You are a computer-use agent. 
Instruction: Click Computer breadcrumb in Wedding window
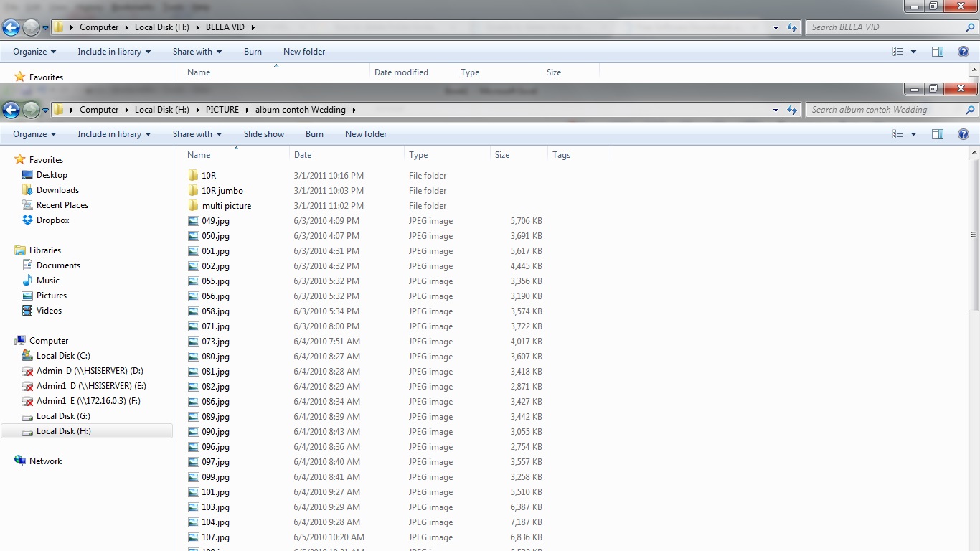(x=99, y=110)
